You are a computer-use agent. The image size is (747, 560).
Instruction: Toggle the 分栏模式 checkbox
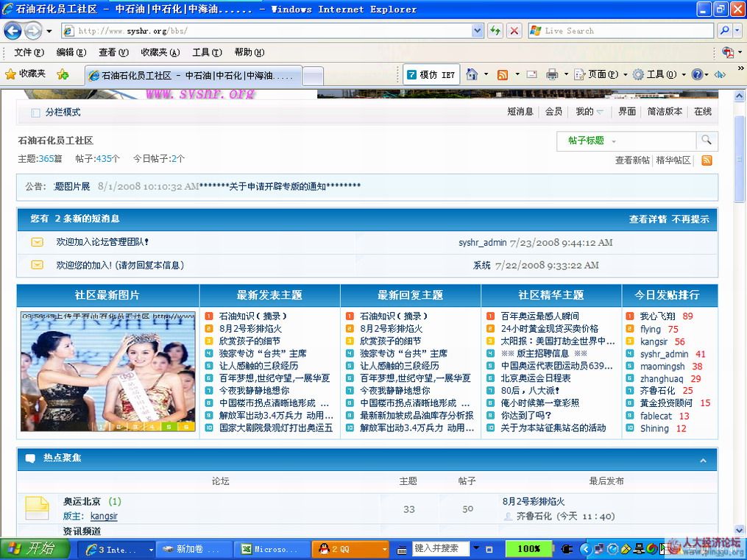coord(35,113)
